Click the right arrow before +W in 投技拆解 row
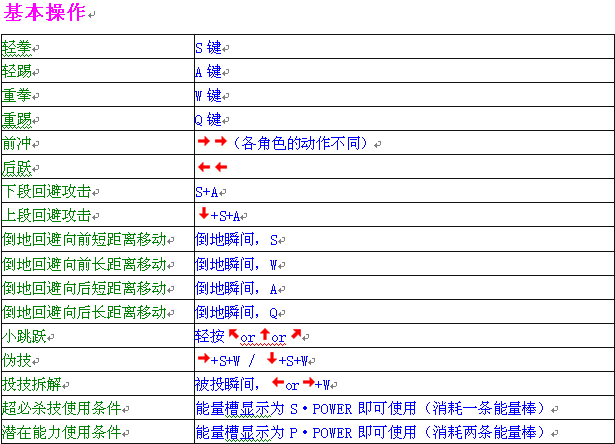Viewport: 615px width, 444px height. [x=309, y=383]
